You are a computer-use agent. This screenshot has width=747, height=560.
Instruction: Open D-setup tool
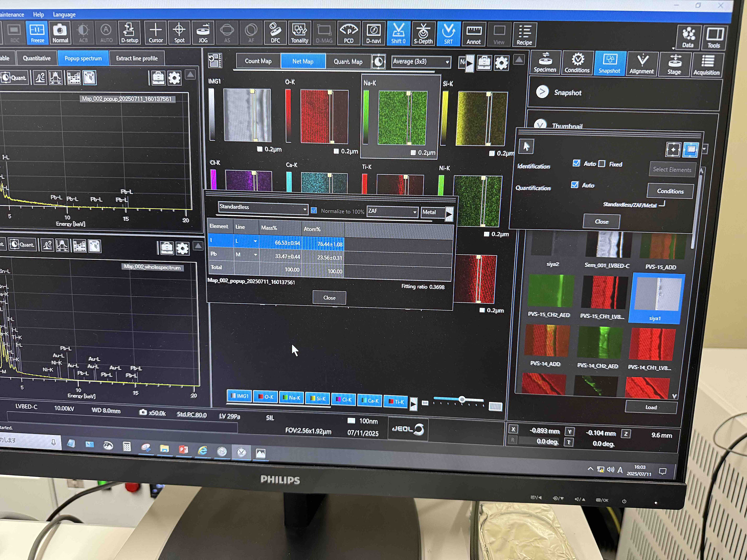point(129,33)
